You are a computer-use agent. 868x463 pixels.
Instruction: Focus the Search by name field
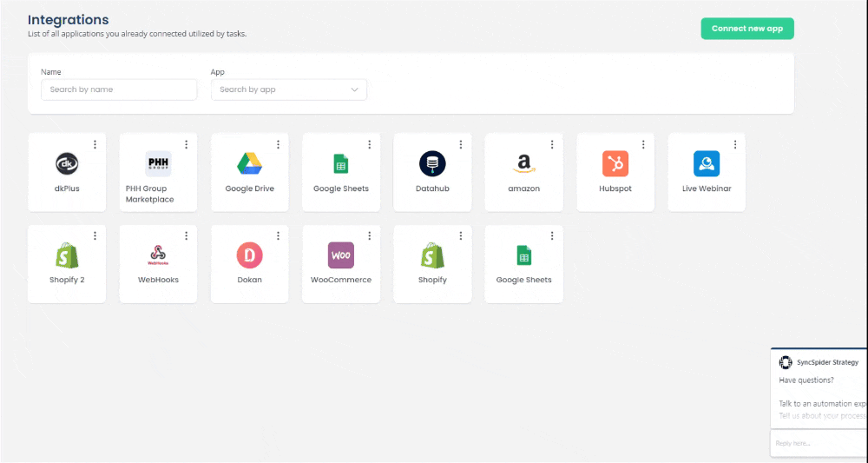(x=119, y=89)
